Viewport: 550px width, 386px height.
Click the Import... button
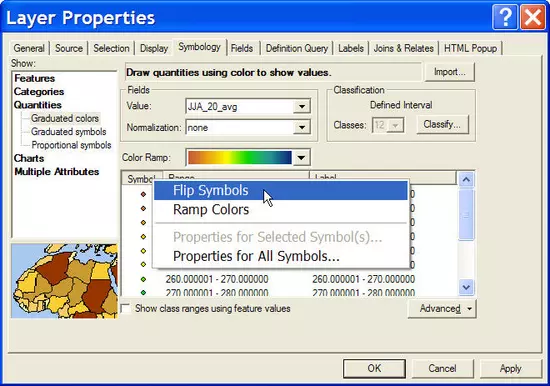click(x=450, y=72)
